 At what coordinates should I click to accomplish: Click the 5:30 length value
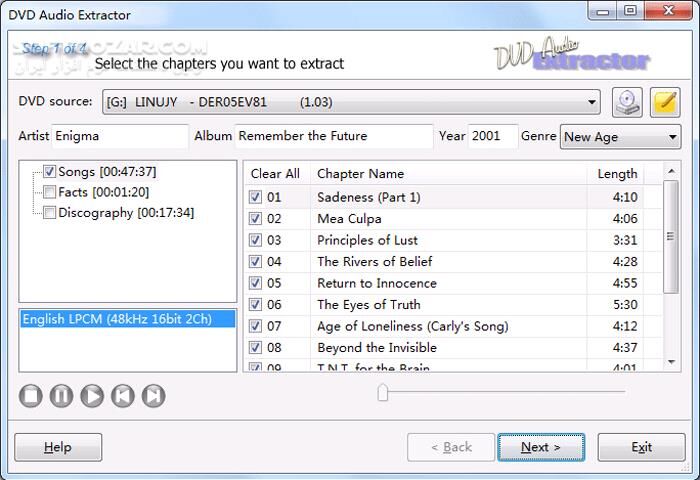click(625, 305)
